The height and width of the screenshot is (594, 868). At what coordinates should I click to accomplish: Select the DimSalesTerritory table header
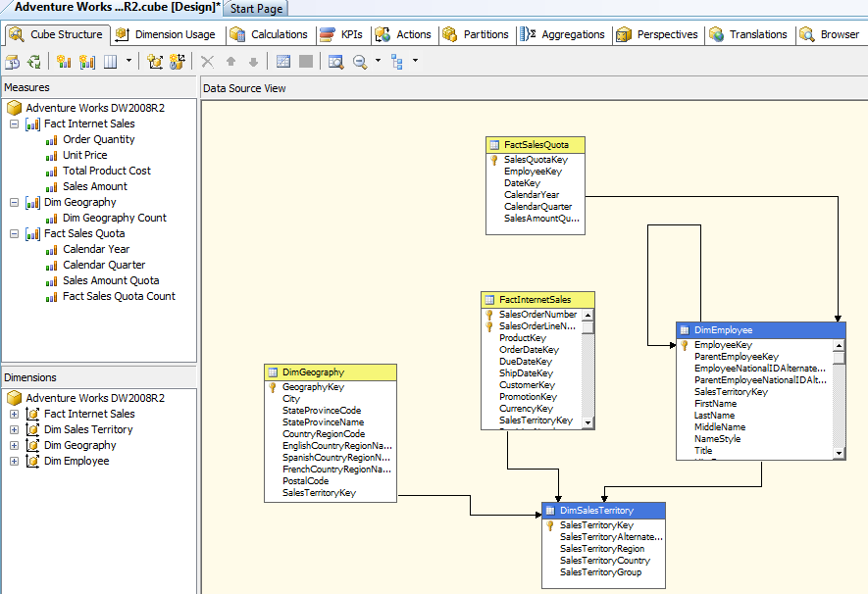pos(603,511)
